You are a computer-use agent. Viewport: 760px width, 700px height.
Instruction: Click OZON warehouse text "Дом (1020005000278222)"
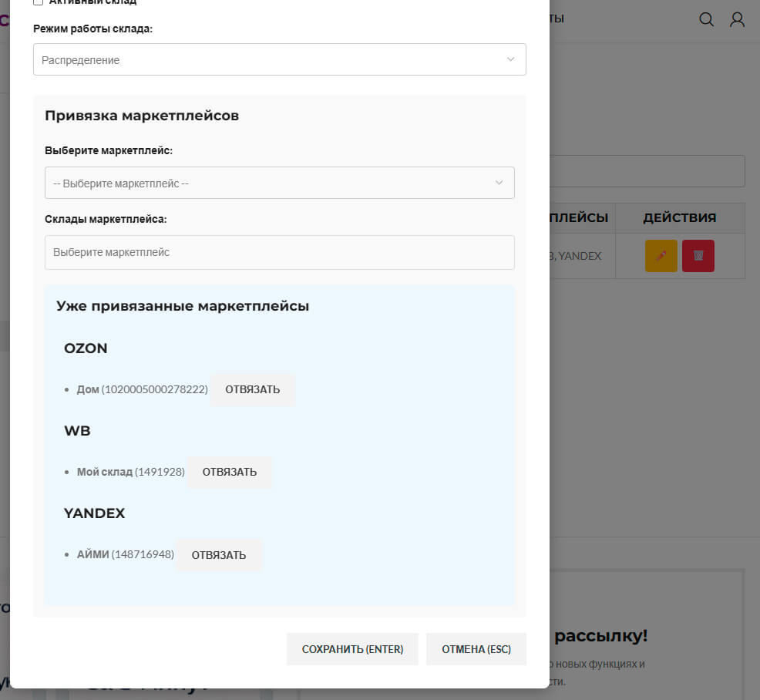(142, 389)
